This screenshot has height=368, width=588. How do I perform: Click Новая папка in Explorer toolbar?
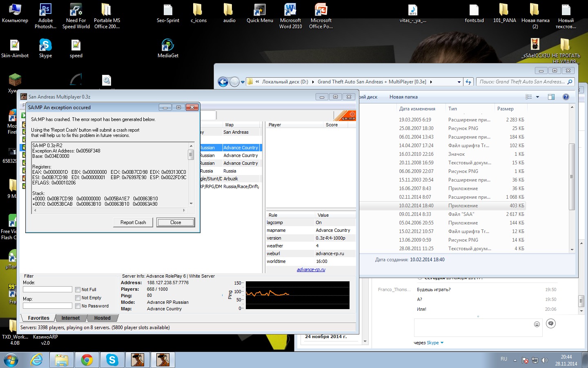pyautogui.click(x=403, y=97)
